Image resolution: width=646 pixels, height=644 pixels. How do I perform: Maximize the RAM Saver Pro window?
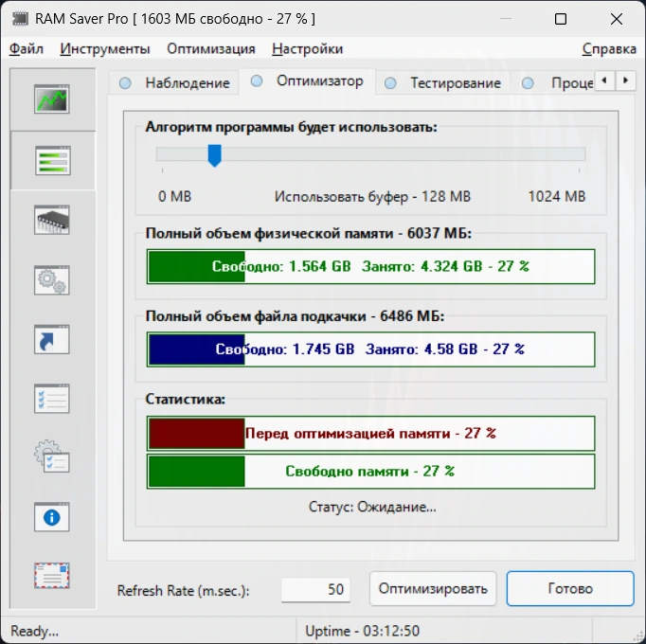tap(561, 19)
